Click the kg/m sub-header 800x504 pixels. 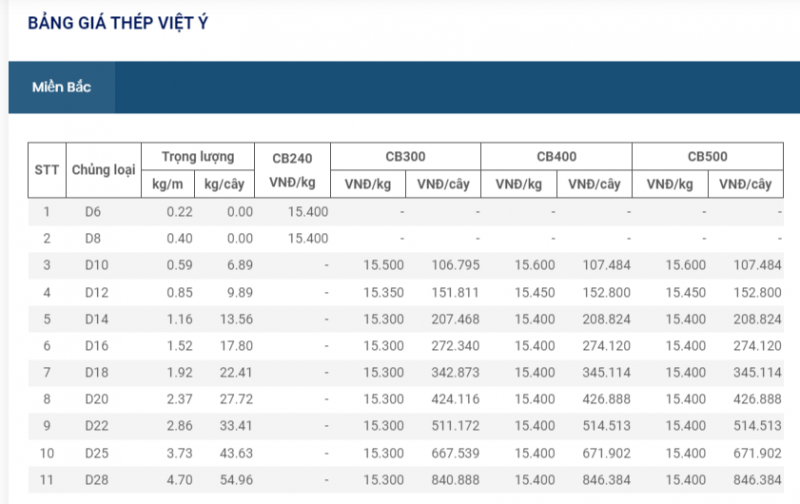coord(165,184)
